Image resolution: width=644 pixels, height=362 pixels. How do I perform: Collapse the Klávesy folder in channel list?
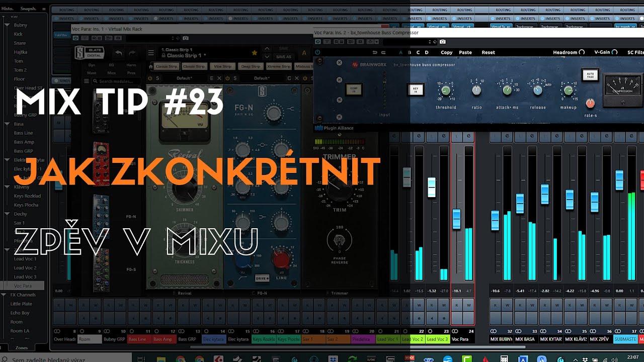point(7,187)
